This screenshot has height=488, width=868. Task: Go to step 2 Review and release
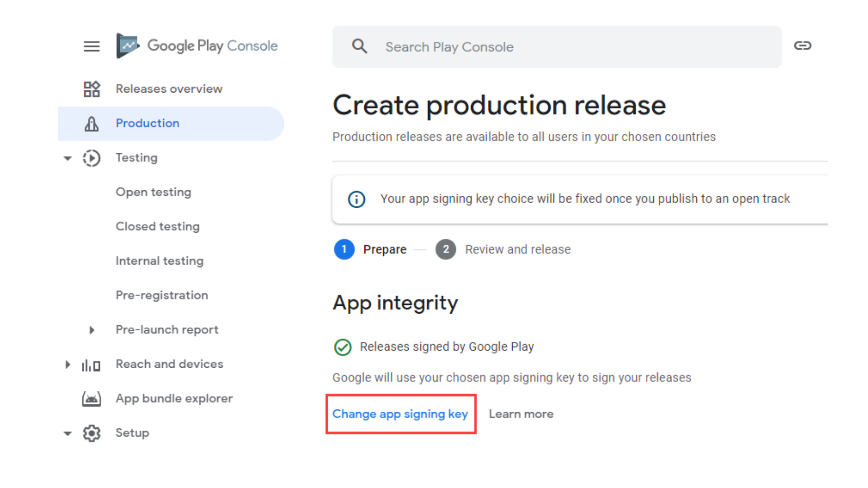click(x=517, y=249)
